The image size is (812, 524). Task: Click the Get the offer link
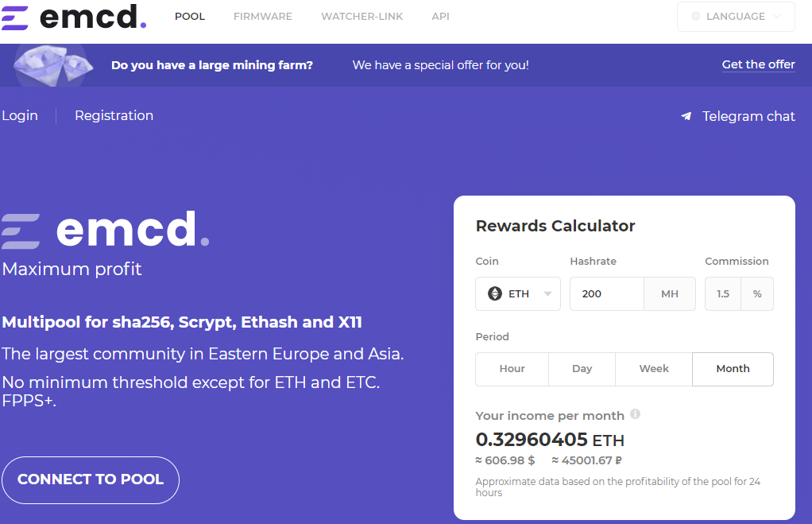tap(758, 64)
